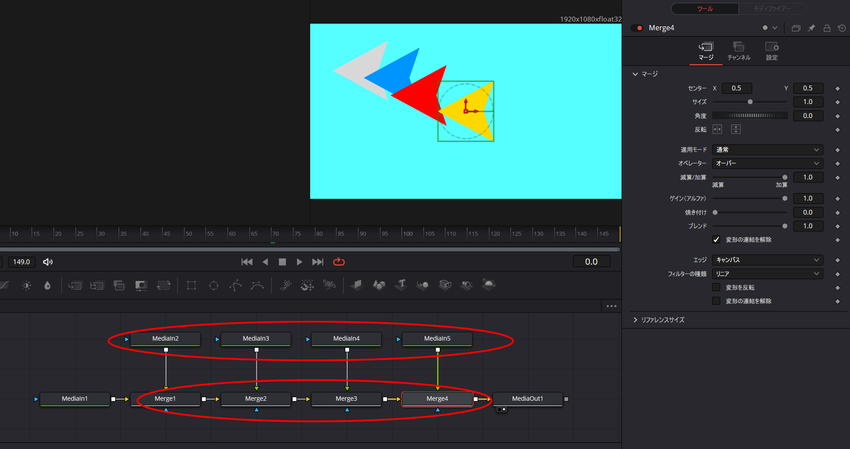Select the Merge2 node
This screenshot has width=850, height=449.
coord(256,400)
